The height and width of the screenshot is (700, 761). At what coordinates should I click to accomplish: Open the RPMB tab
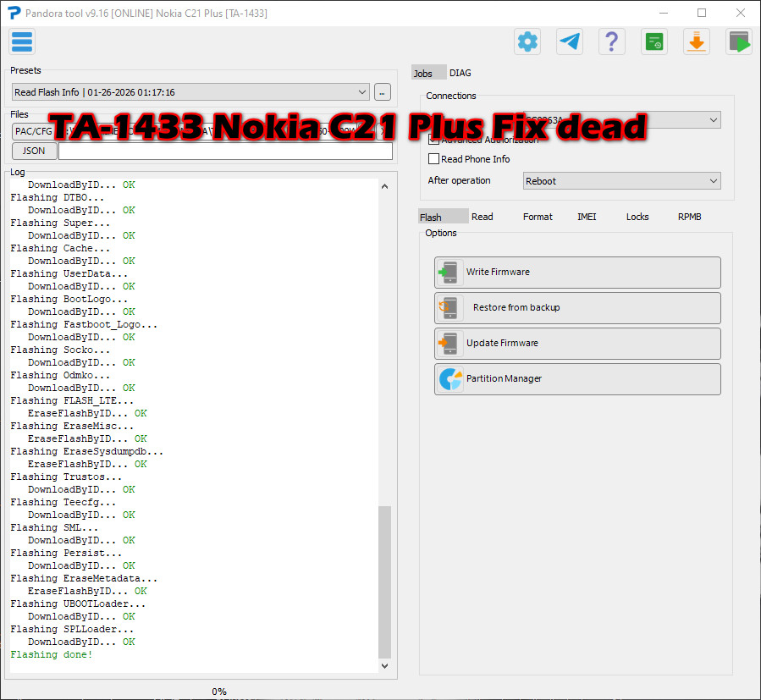pyautogui.click(x=689, y=217)
